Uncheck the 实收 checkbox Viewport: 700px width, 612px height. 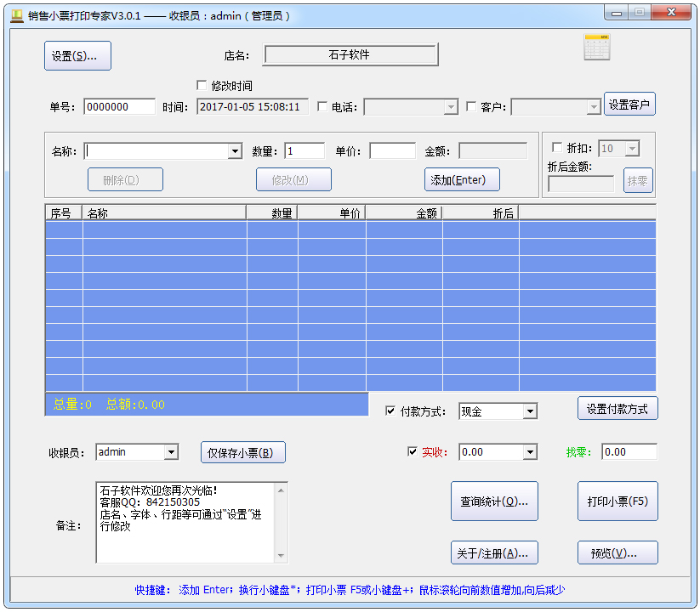[412, 452]
